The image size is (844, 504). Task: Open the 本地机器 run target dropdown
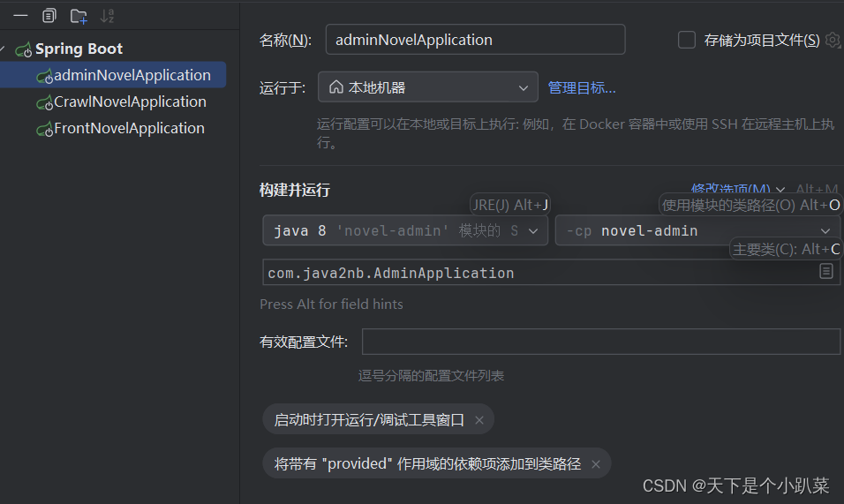point(428,87)
